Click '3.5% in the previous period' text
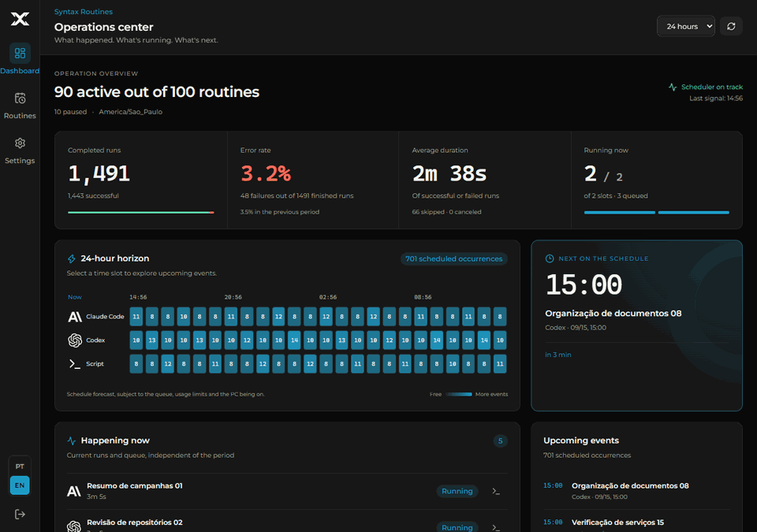The height and width of the screenshot is (532, 757). click(280, 212)
